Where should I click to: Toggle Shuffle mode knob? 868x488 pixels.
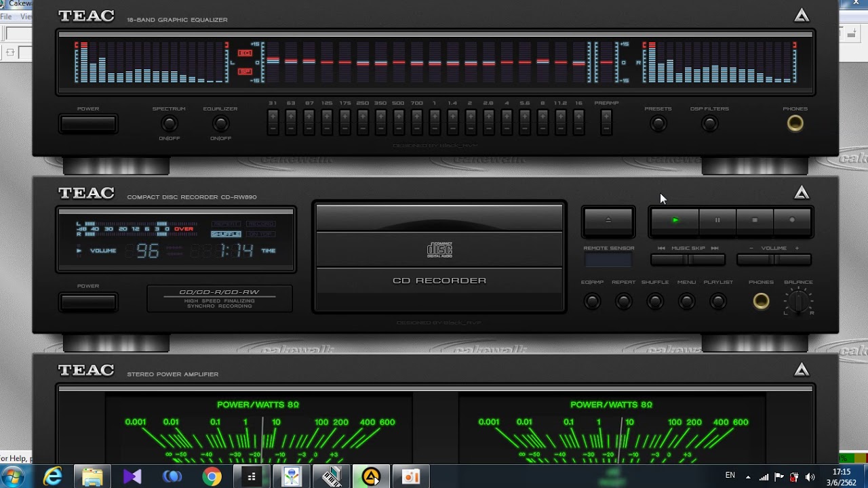point(654,301)
